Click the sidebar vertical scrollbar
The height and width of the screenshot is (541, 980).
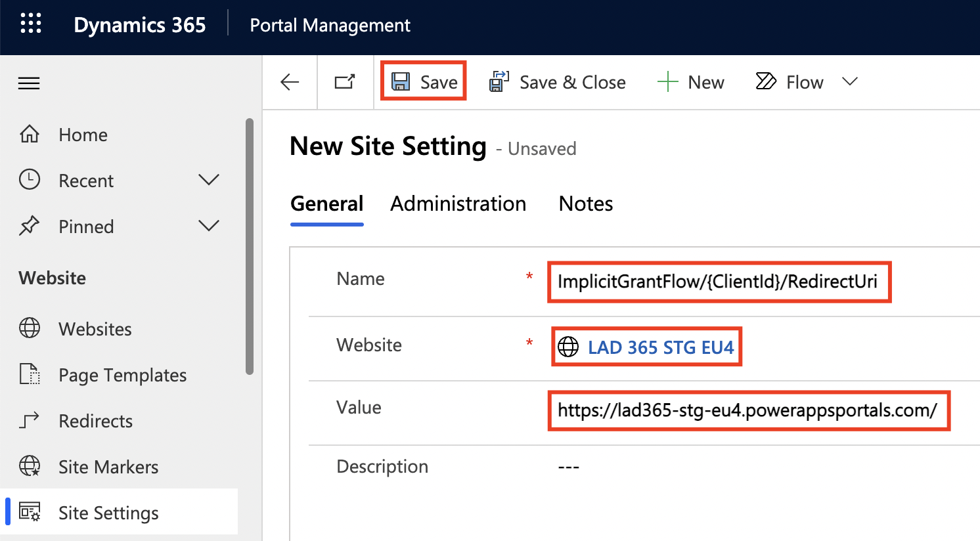click(x=249, y=246)
